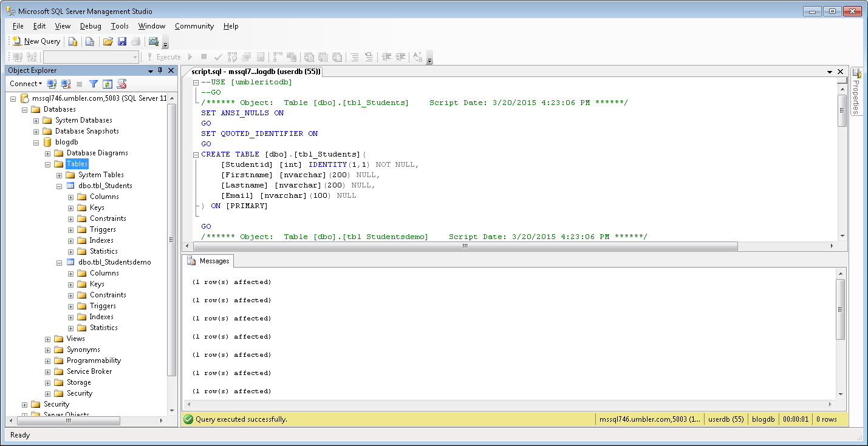Open the Community menu
This screenshot has height=446, width=868.
194,26
